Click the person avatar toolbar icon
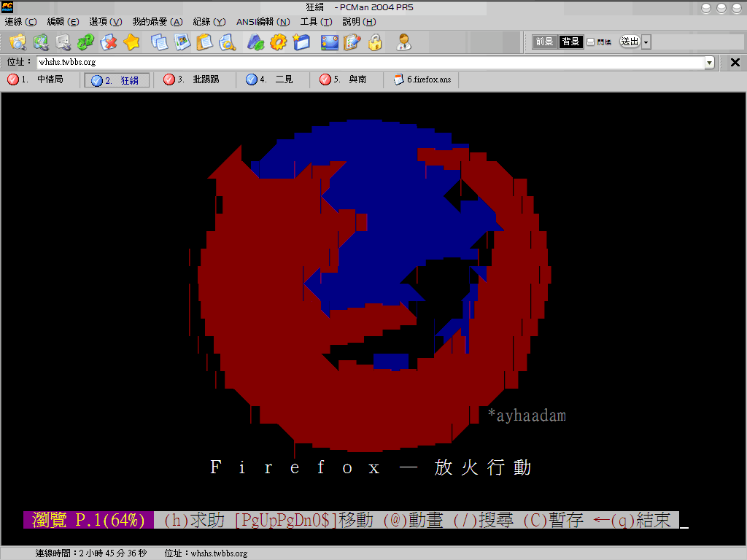The height and width of the screenshot is (560, 747). pos(403,42)
